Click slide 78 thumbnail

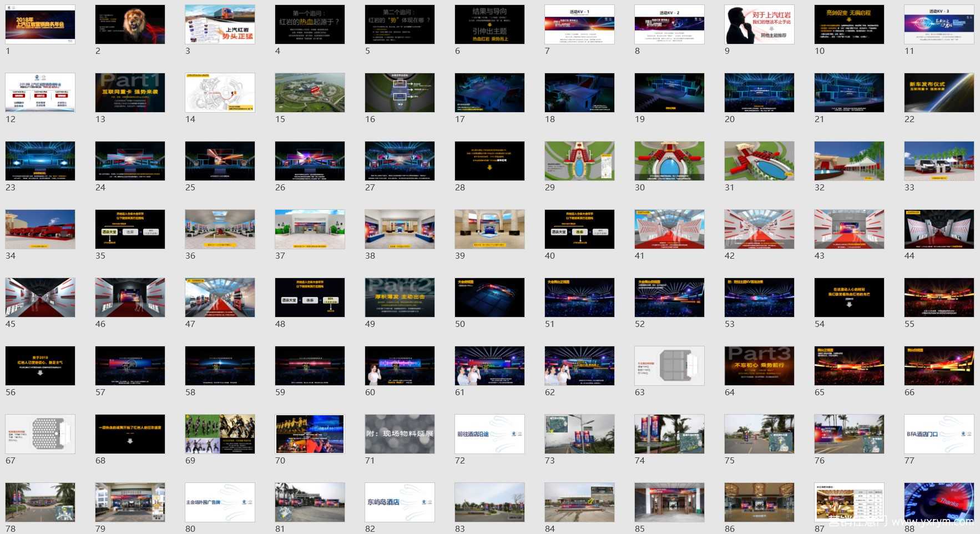pos(40,502)
